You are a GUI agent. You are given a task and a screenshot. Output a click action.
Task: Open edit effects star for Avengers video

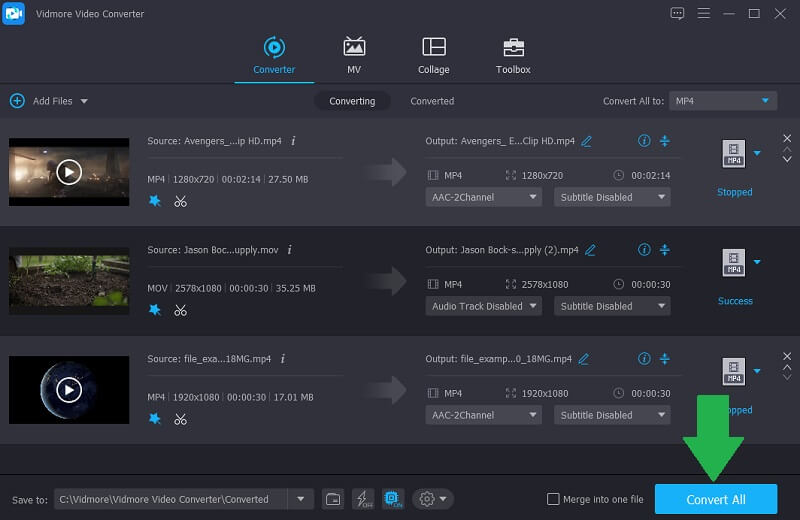155,201
